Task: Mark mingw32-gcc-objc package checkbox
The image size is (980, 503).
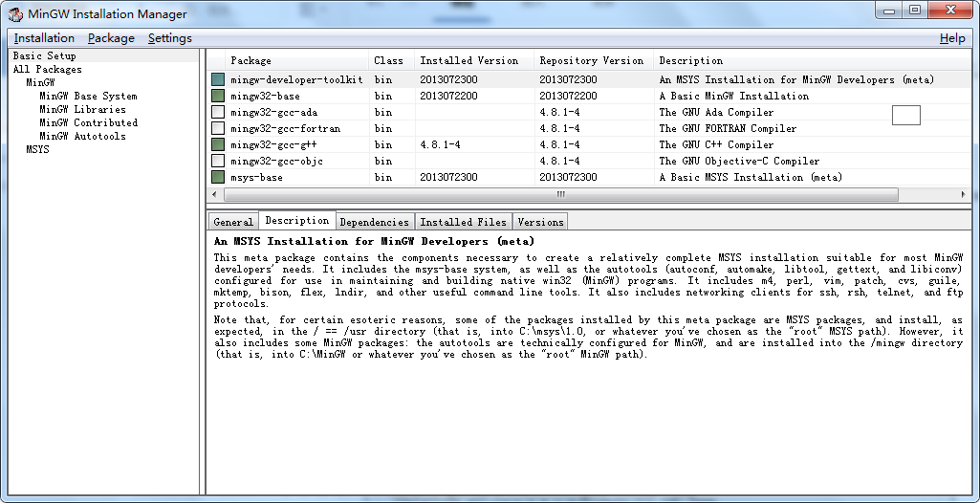Action: pos(217,161)
